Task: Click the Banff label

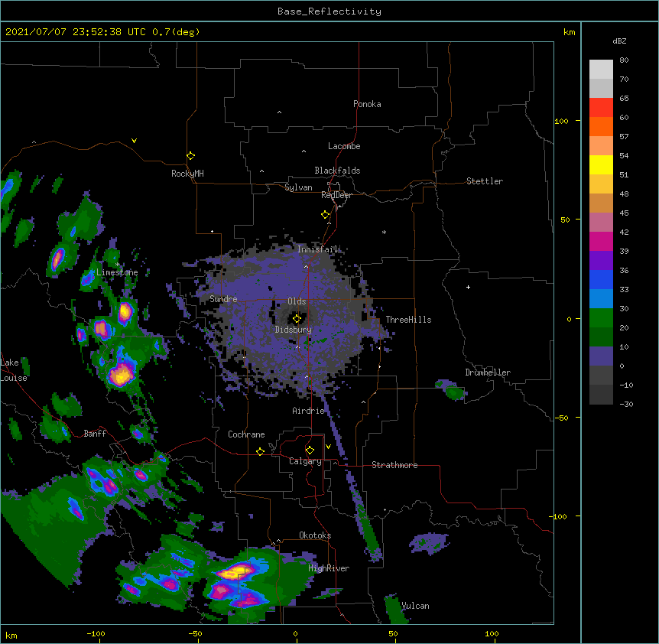Action: click(95, 434)
